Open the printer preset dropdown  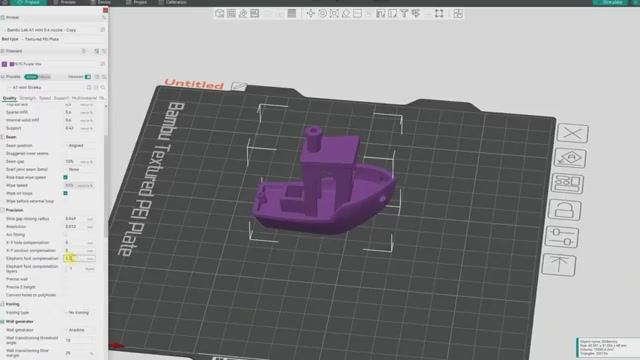click(x=51, y=30)
